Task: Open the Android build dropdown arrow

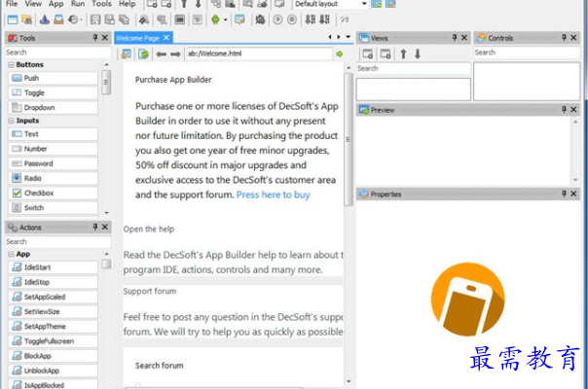Action: click(x=225, y=19)
